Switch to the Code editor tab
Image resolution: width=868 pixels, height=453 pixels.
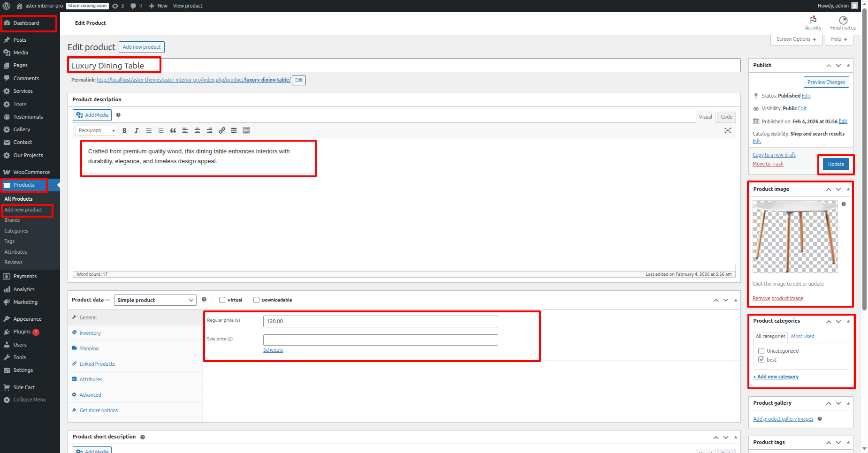[x=726, y=117]
